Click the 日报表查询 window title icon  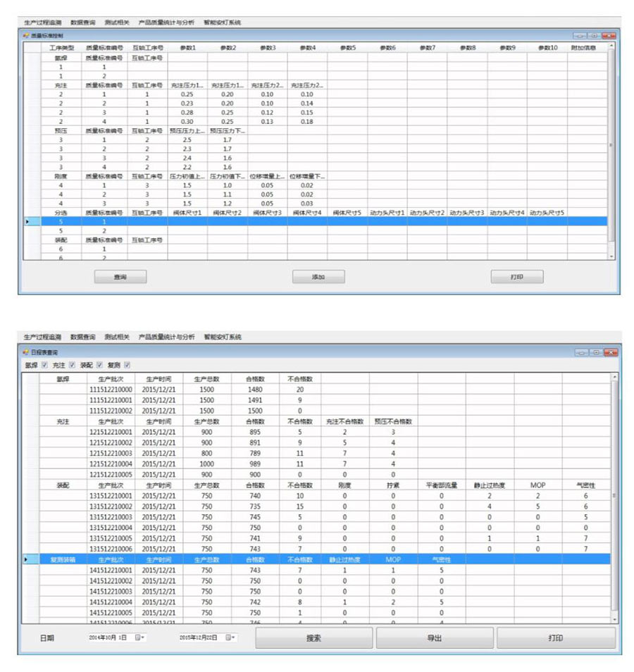point(26,351)
